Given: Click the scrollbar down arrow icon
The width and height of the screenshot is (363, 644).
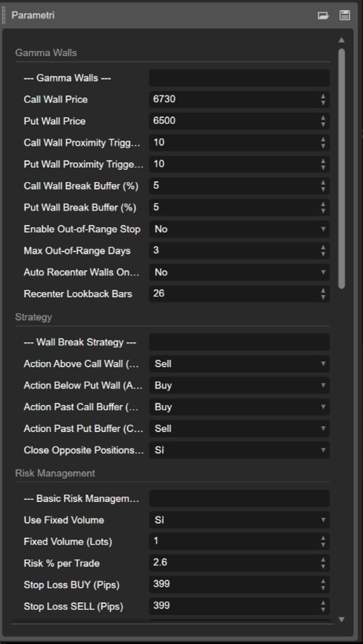Looking at the screenshot, I should [x=341, y=618].
